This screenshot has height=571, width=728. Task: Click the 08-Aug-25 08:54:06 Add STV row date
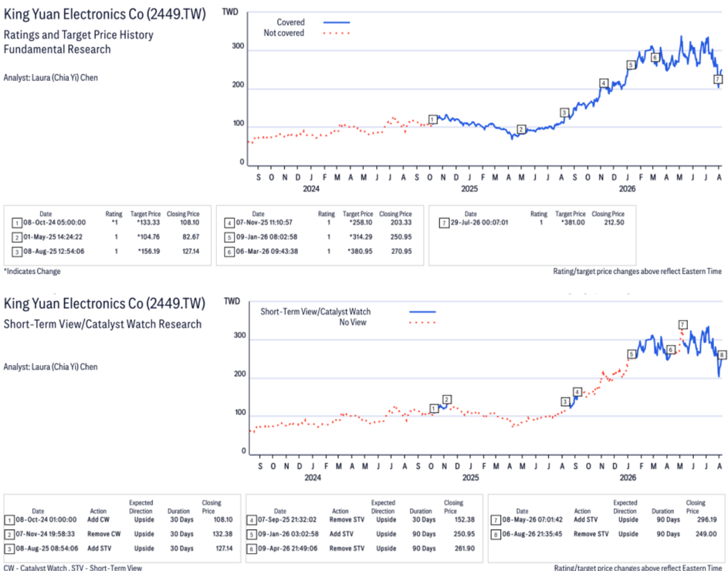click(x=47, y=549)
